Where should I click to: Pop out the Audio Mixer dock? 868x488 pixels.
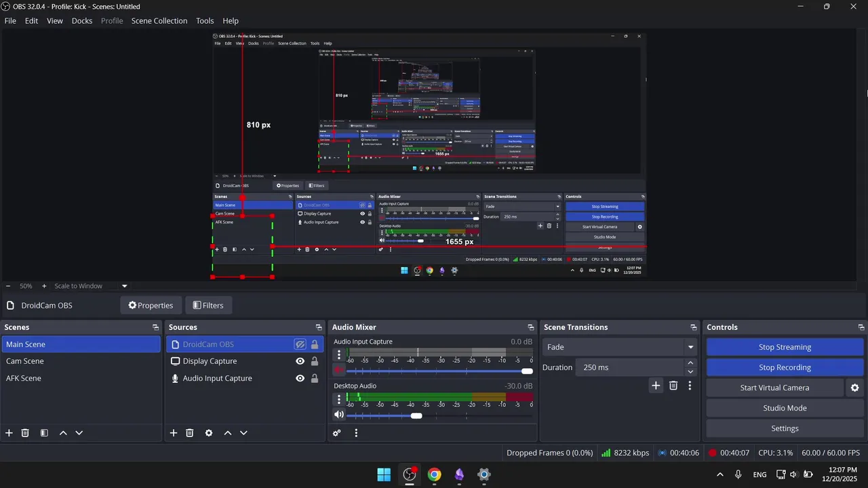point(530,327)
